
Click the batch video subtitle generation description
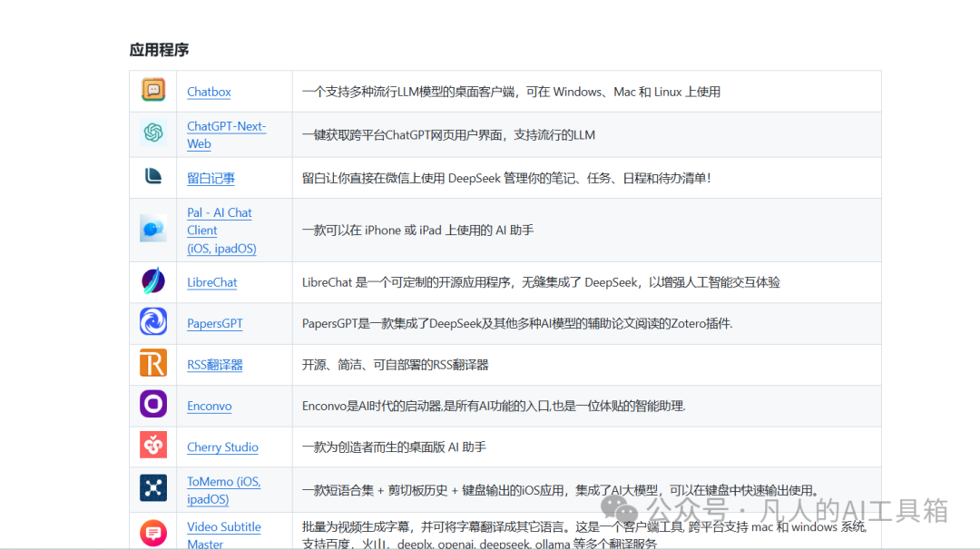(x=584, y=535)
